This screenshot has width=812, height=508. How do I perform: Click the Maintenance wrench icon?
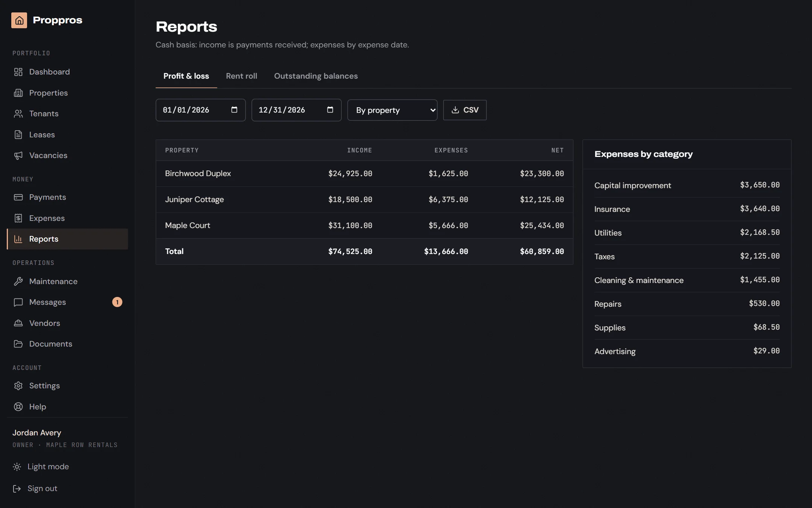(18, 281)
